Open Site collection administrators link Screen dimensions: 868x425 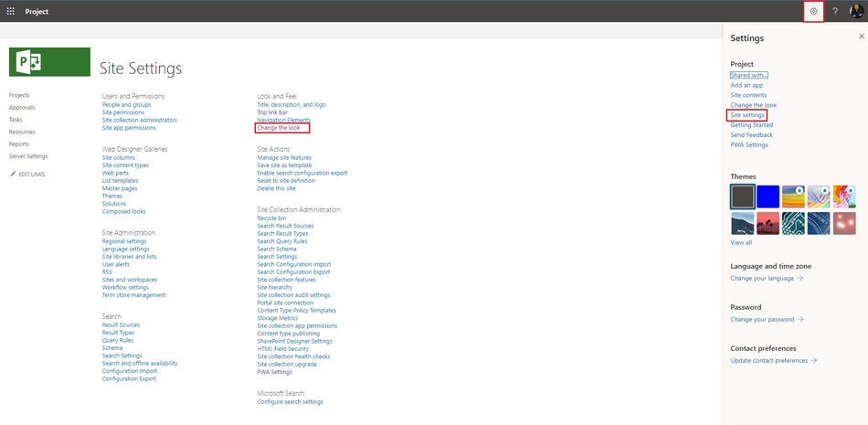click(140, 121)
